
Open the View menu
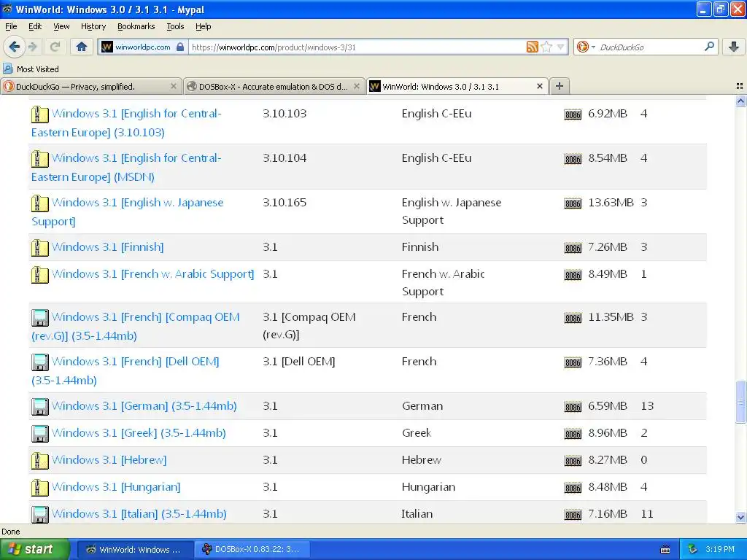coord(61,27)
